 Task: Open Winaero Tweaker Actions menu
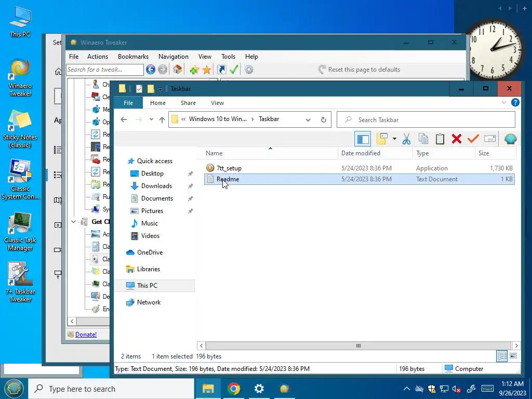[98, 57]
